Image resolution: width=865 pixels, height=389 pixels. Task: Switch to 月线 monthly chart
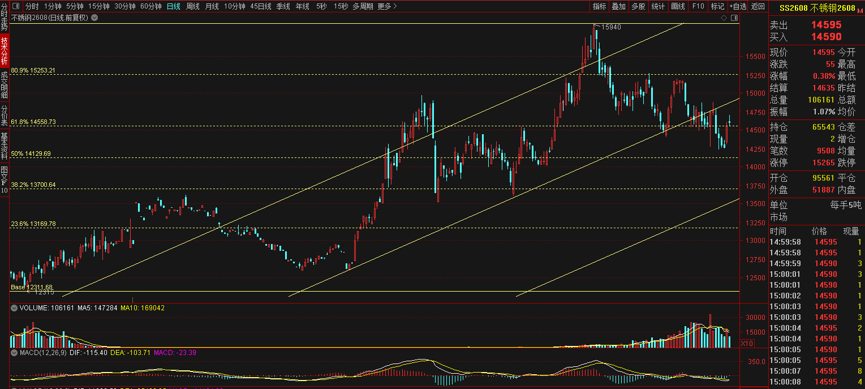click(x=211, y=7)
